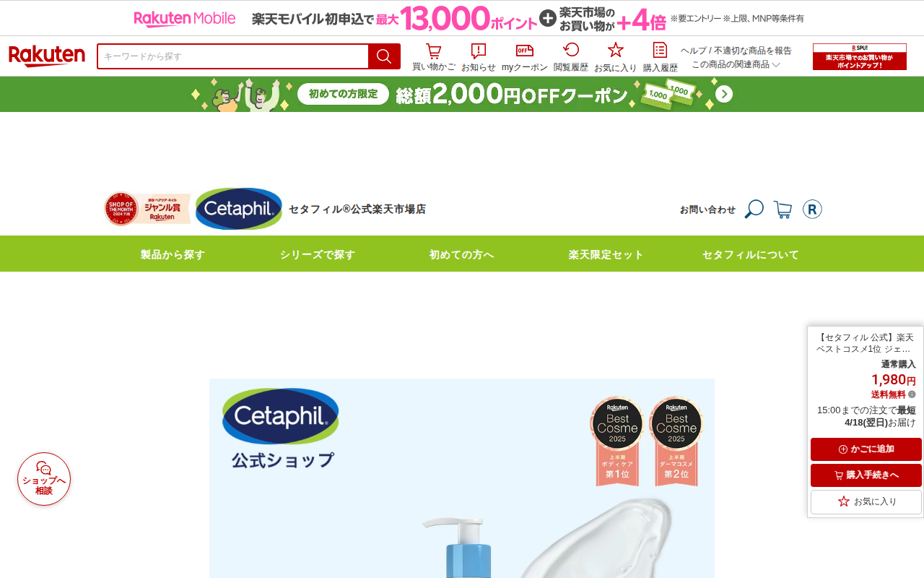The image size is (924, 578).
Task: Open お気に入り favorites star in header
Action: point(615,57)
